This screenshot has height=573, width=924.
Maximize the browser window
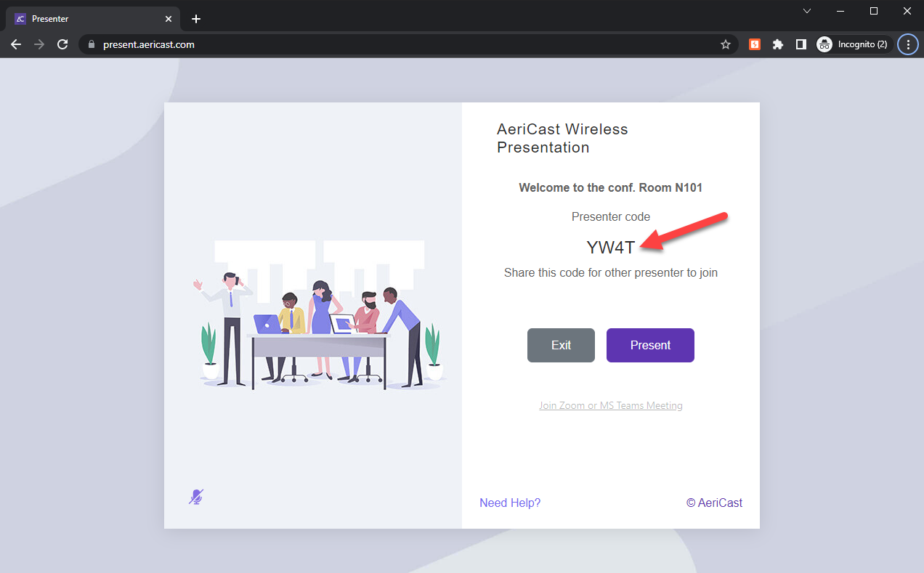(x=874, y=11)
